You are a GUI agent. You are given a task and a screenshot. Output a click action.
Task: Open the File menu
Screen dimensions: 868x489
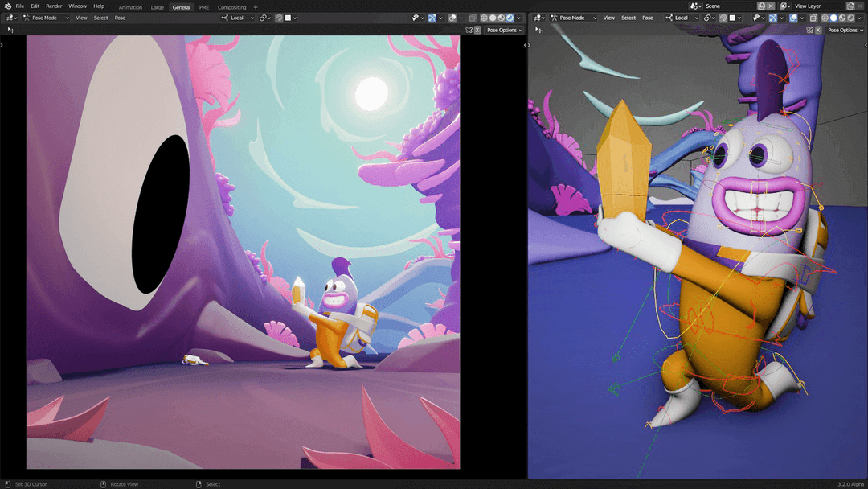[20, 6]
